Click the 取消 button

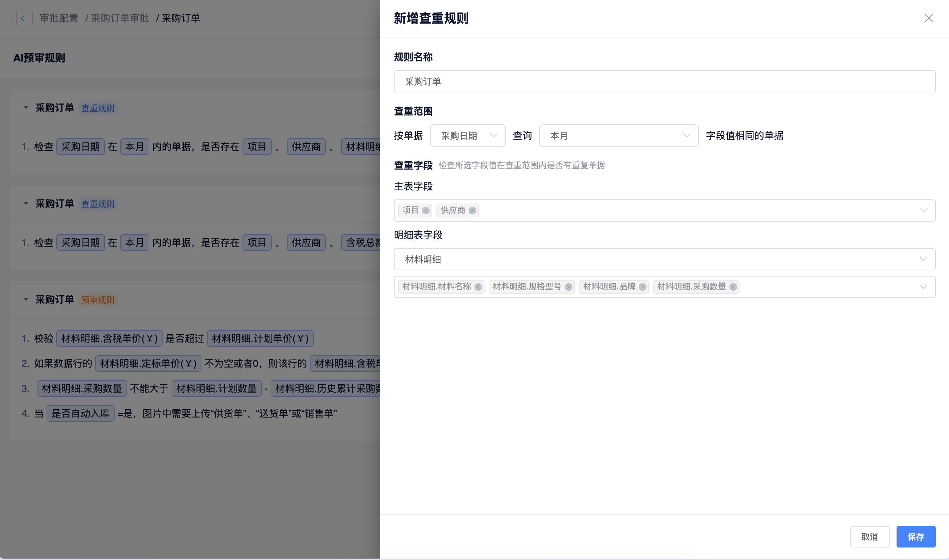(869, 537)
